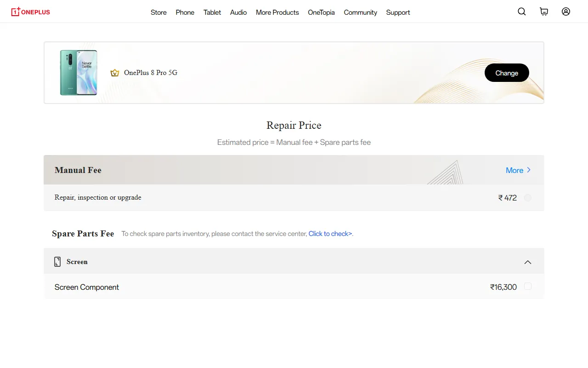Click the OnePlus logo
This screenshot has height=368, width=588.
pos(31,12)
